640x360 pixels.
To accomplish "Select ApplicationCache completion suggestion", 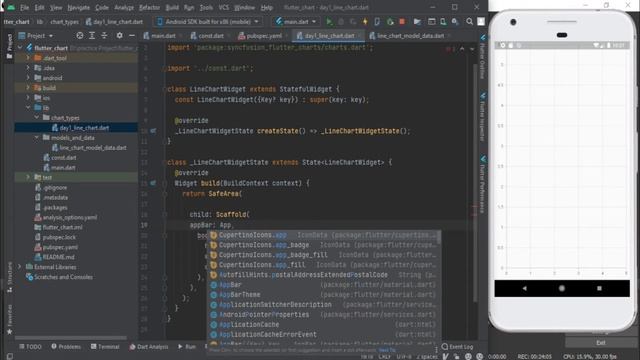I will pos(323,324).
